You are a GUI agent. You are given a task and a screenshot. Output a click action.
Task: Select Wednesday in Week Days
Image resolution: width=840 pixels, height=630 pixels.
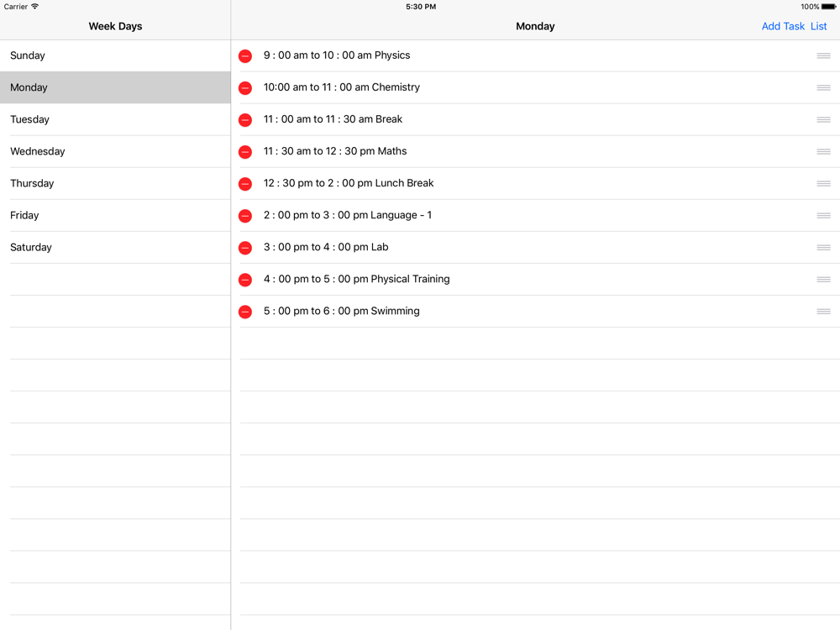(x=115, y=151)
